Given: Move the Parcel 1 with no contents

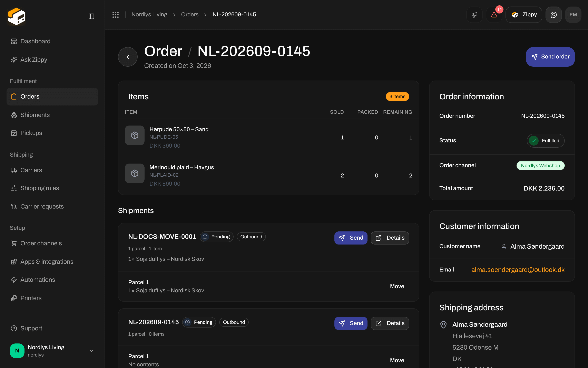Looking at the screenshot, I should click(x=397, y=360).
